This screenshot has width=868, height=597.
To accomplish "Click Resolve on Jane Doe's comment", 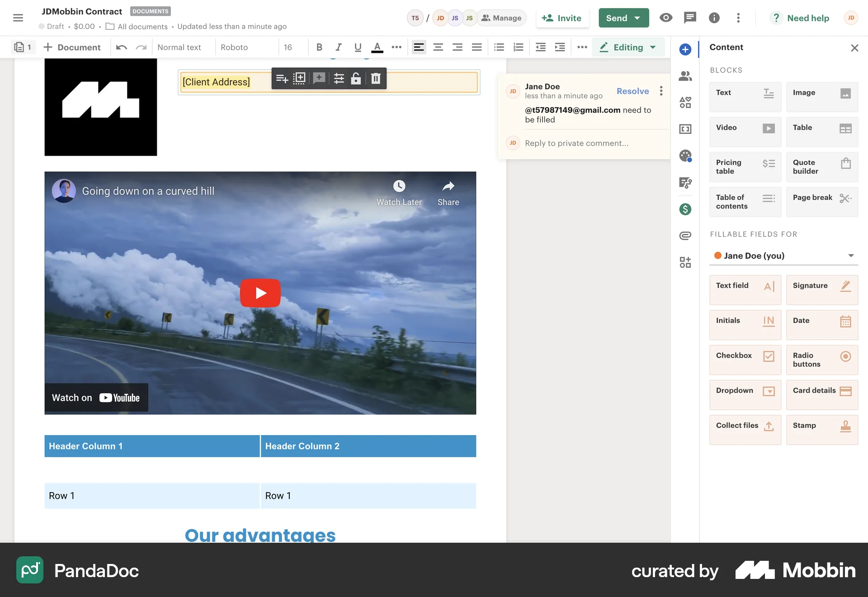I will point(632,91).
